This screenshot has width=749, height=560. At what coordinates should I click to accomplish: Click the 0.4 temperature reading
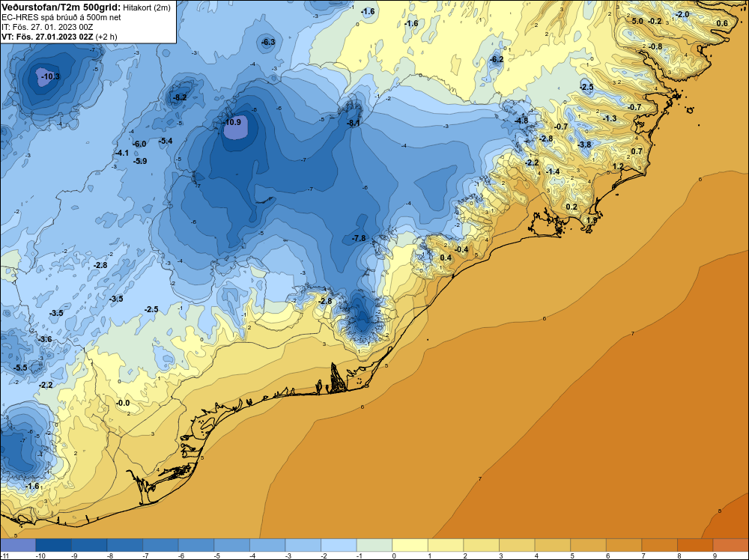[446, 258]
